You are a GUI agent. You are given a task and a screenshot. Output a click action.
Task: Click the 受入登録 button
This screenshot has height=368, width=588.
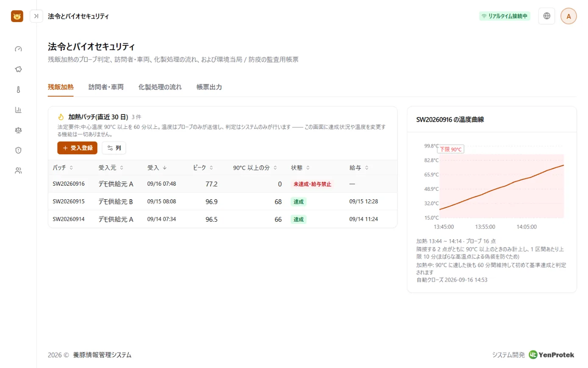[78, 148]
